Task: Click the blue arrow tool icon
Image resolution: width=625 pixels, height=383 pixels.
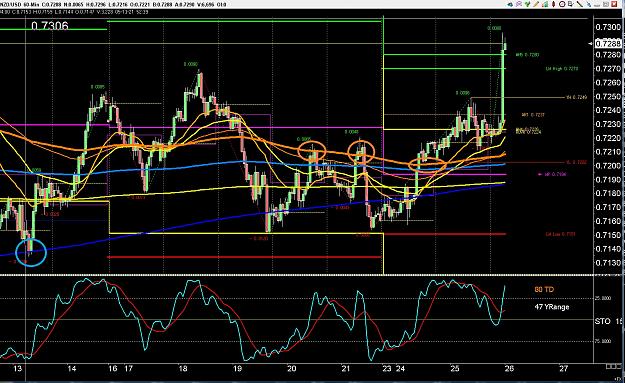Action: point(589,4)
